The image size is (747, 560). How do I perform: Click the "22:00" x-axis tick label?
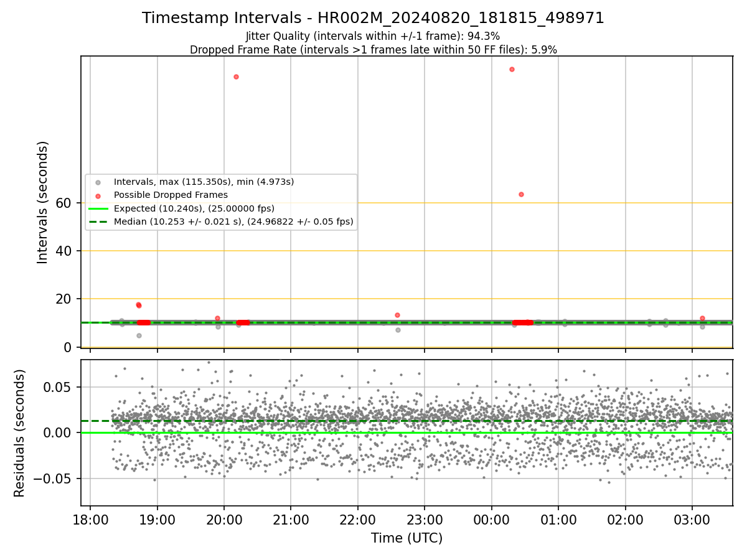tap(358, 520)
